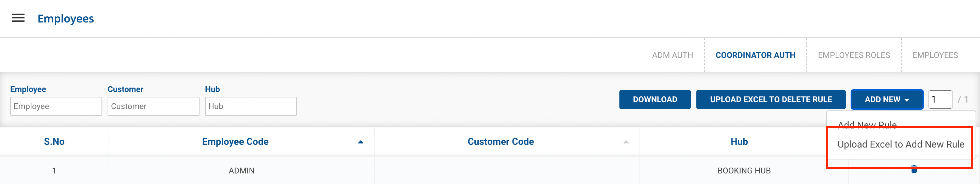Click UPLOAD EXCEL TO DELETE RULE button

tap(770, 99)
